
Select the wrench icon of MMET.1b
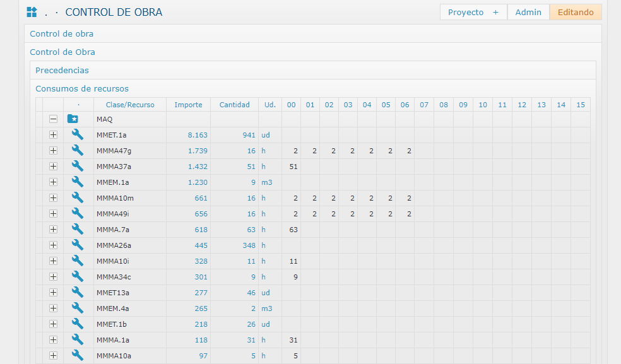click(78, 324)
